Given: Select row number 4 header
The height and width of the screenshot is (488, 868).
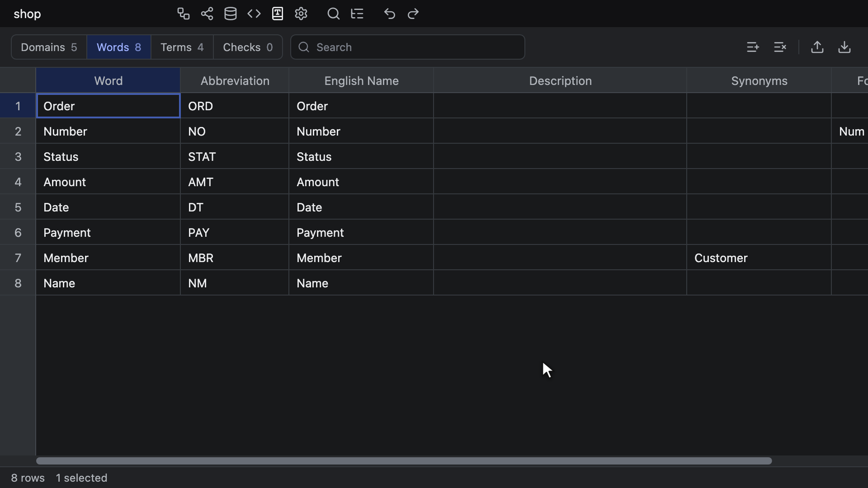Looking at the screenshot, I should click(x=18, y=182).
